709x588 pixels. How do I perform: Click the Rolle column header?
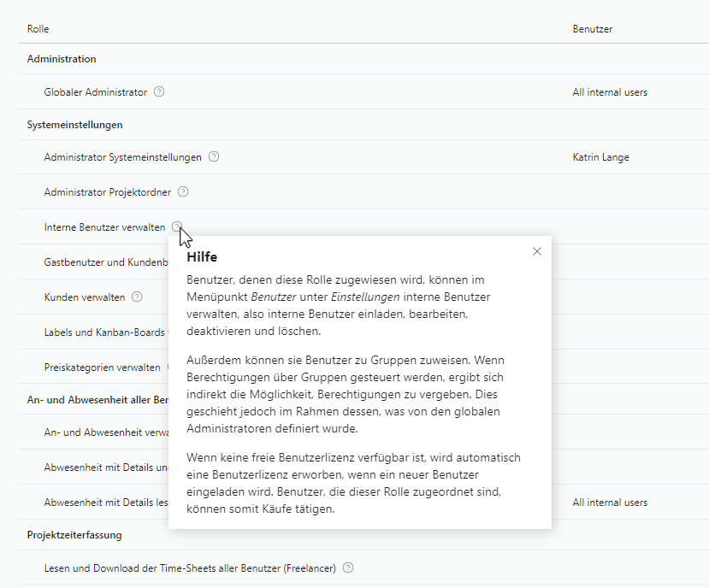[x=38, y=29]
